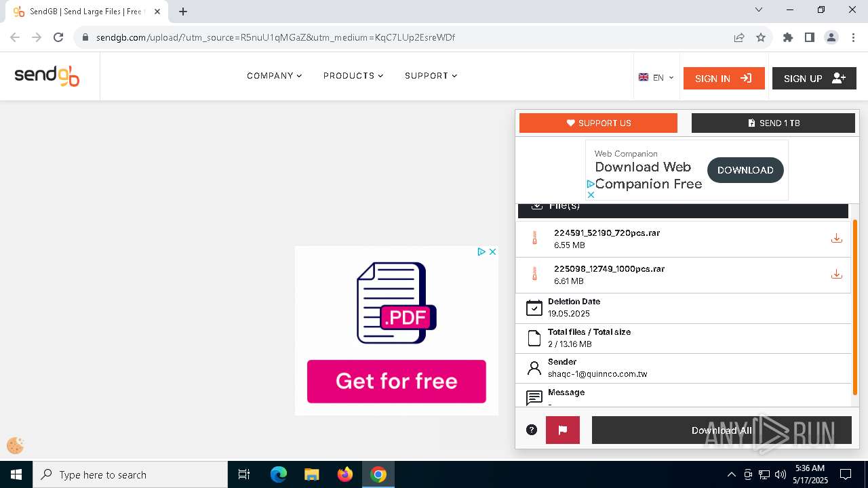Open the tab search chevron
This screenshot has height=488, width=868.
[759, 9]
